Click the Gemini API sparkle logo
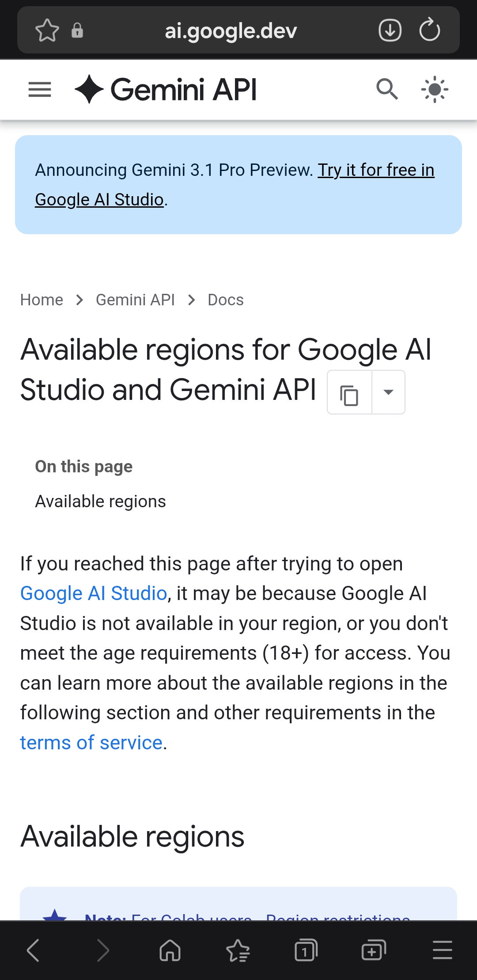 [89, 89]
